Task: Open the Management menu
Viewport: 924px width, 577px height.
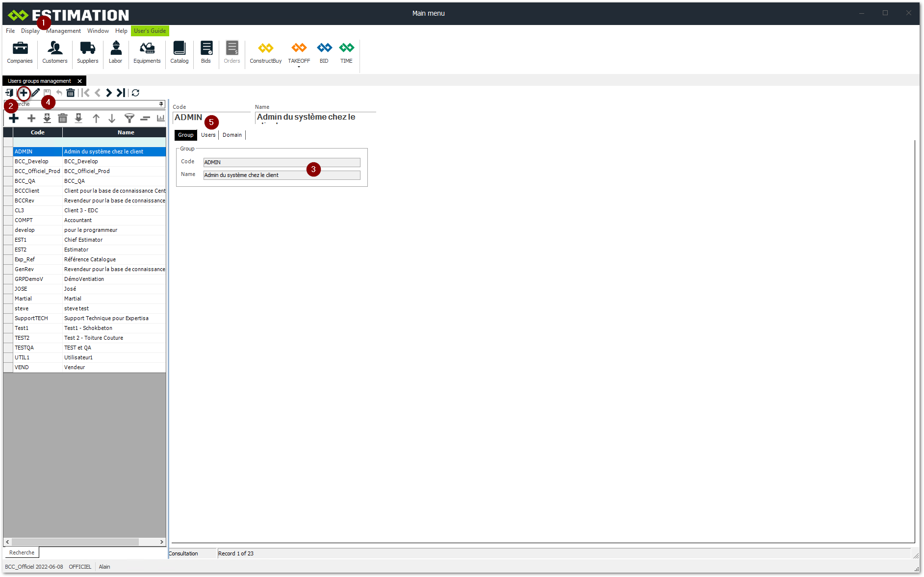Action: [64, 31]
